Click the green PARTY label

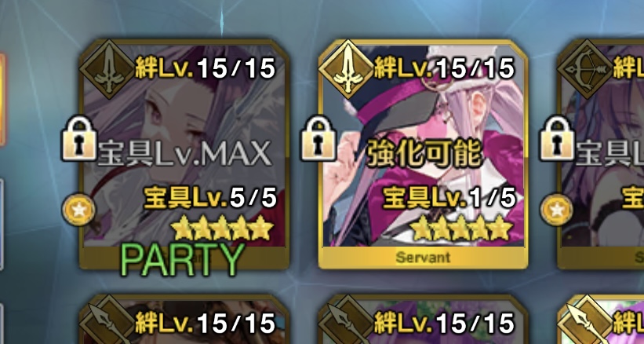click(182, 260)
